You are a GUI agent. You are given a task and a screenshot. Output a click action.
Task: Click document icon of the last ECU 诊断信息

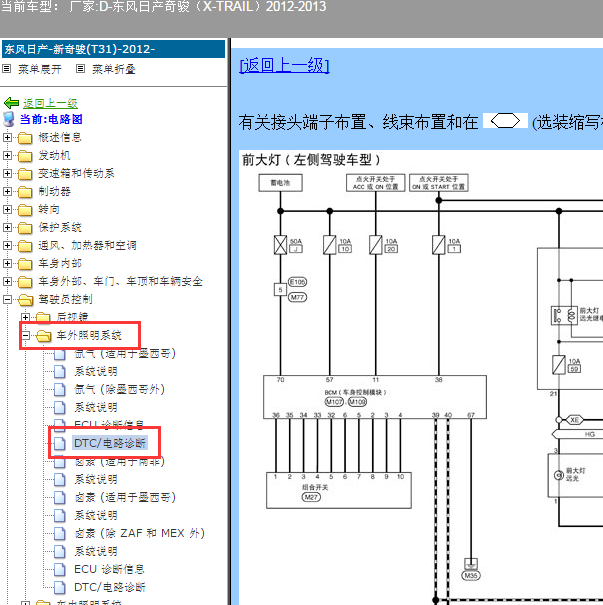(60, 570)
